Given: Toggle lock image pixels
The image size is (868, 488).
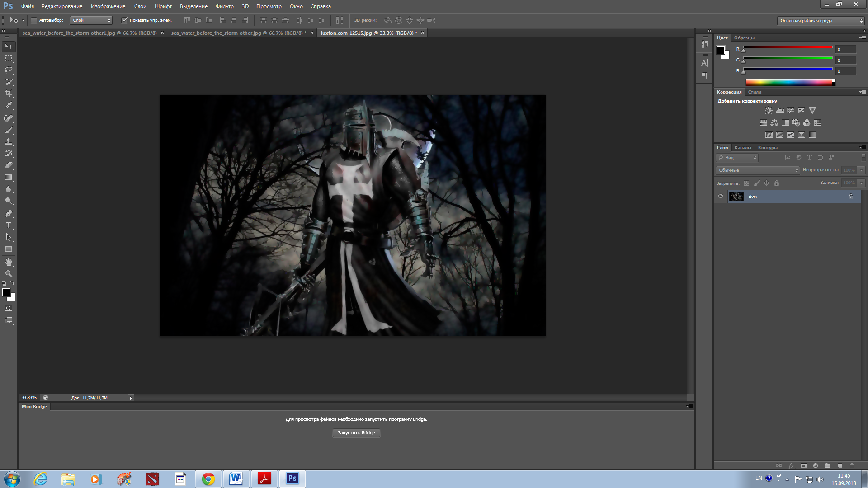Looking at the screenshot, I should point(757,183).
